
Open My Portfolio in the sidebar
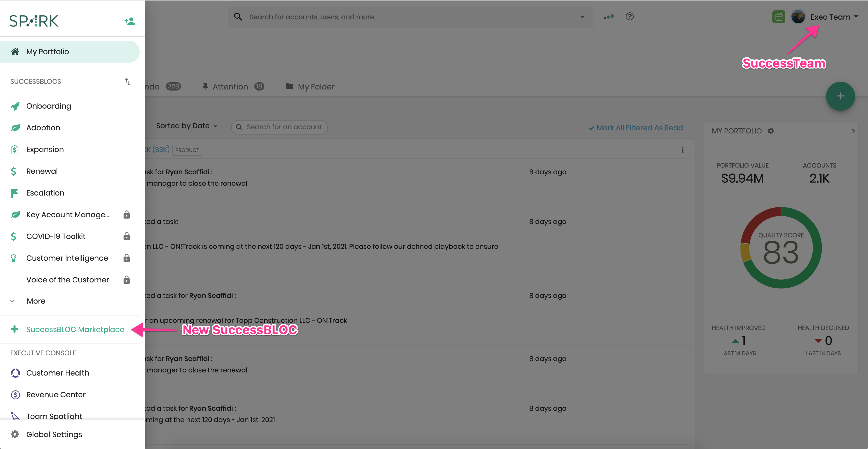tap(70, 51)
